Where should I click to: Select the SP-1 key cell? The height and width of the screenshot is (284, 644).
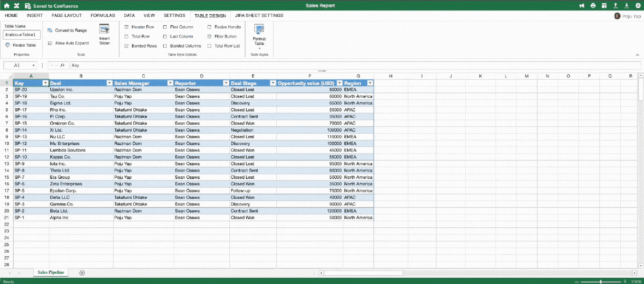tap(31, 218)
